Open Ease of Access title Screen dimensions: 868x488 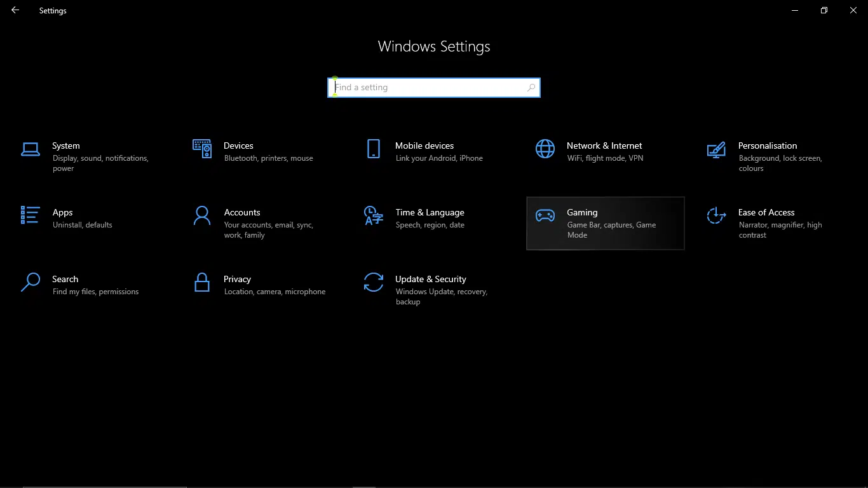[x=766, y=212]
